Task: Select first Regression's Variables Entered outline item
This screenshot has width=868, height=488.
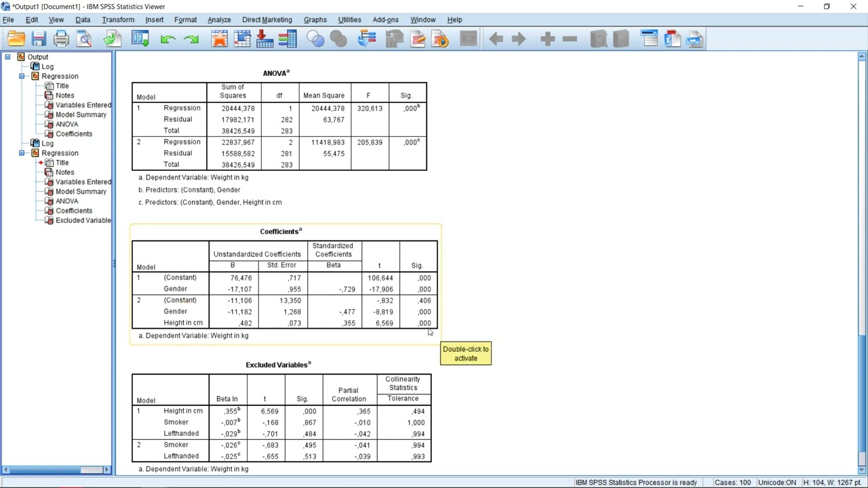Action: point(83,105)
